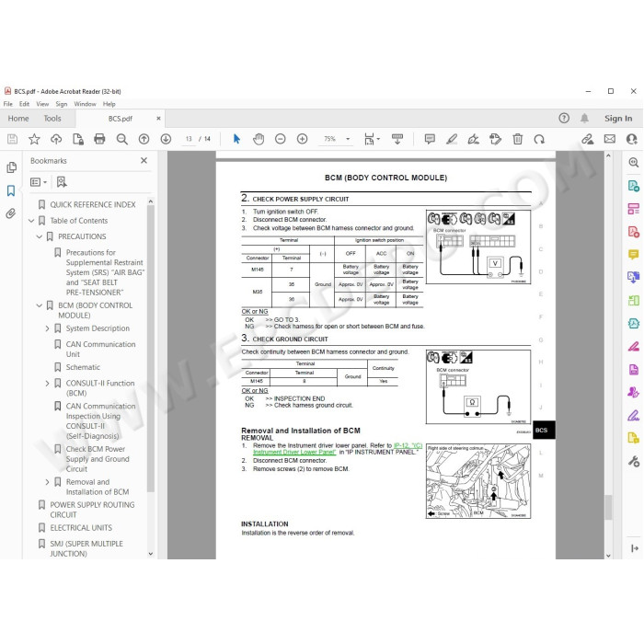Open the Help menu

pos(109,104)
